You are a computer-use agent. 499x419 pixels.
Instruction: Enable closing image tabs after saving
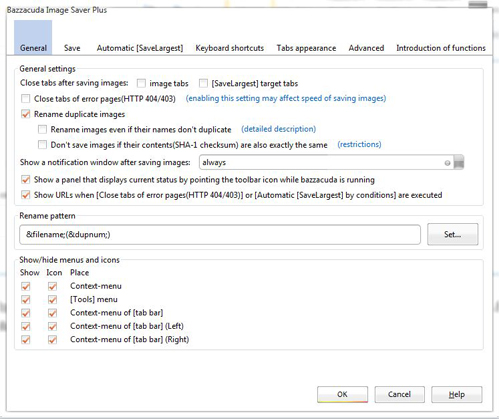click(x=141, y=83)
